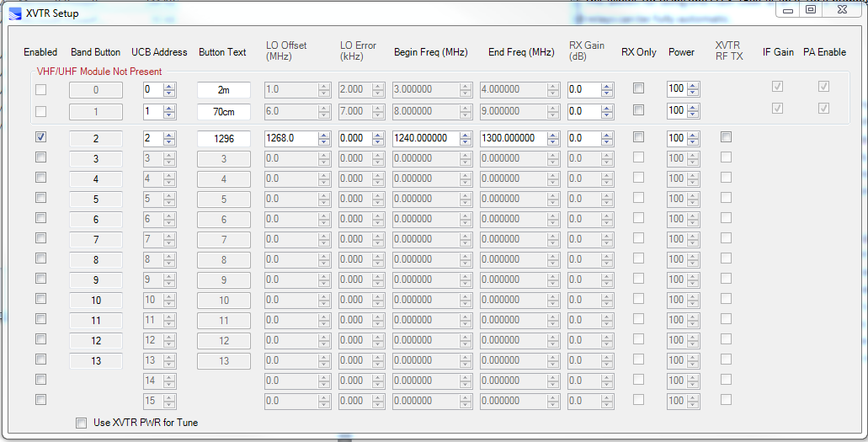Toggle RX Only for the 70cm row
The image size is (868, 442).
638,110
